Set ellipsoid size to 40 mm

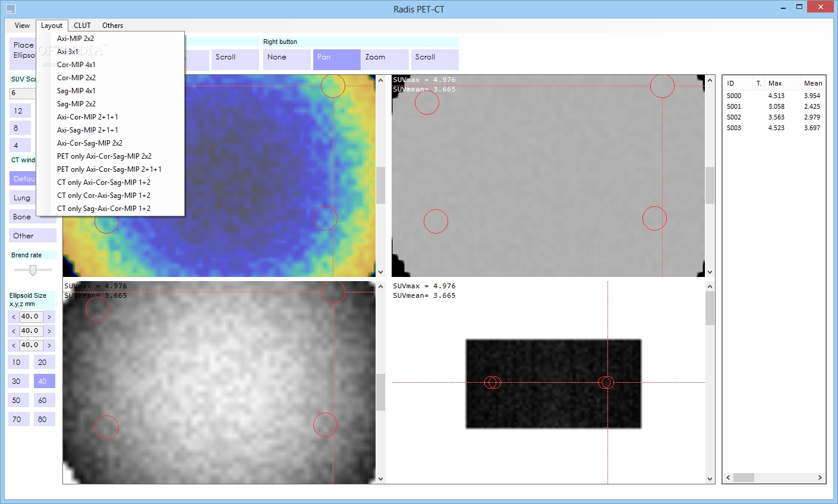click(45, 382)
